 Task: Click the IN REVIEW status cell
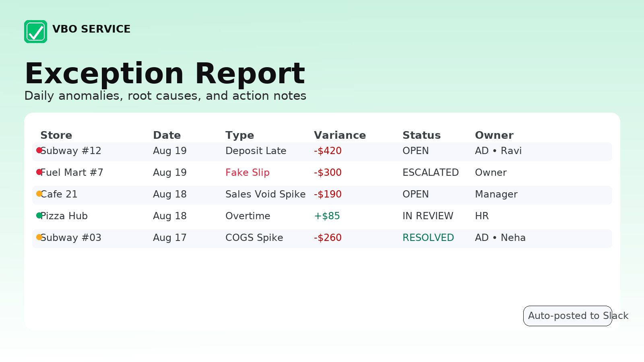pyautogui.click(x=428, y=216)
